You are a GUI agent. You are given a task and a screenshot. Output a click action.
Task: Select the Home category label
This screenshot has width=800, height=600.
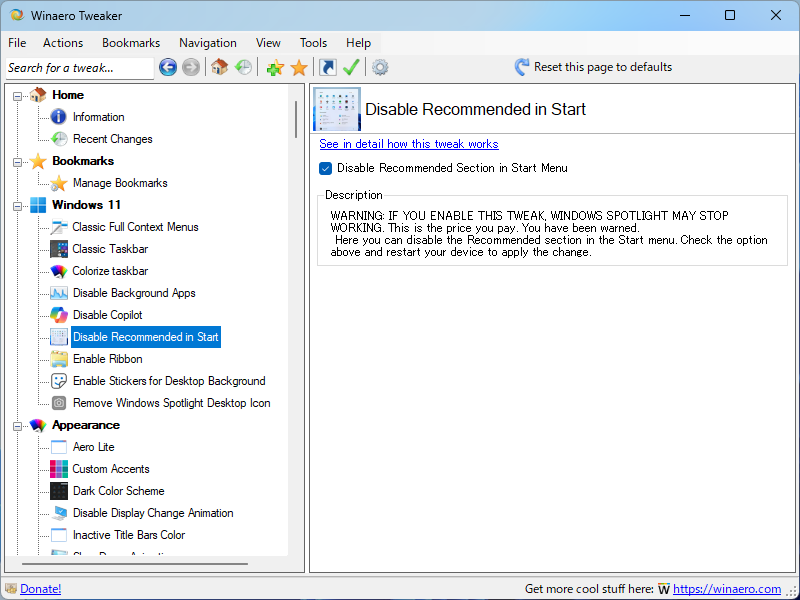click(x=68, y=94)
